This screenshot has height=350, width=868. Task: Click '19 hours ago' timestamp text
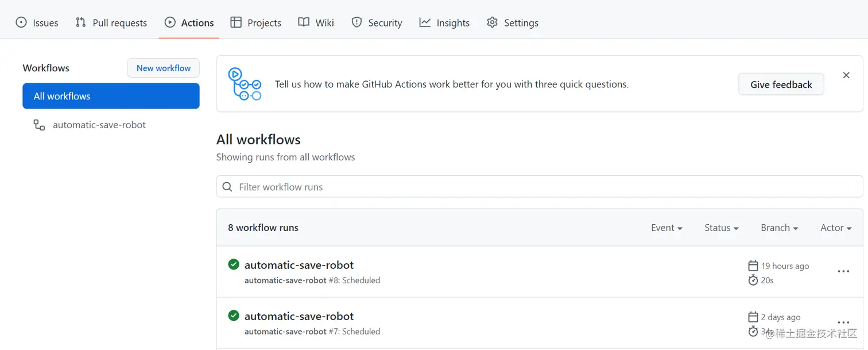[785, 266]
